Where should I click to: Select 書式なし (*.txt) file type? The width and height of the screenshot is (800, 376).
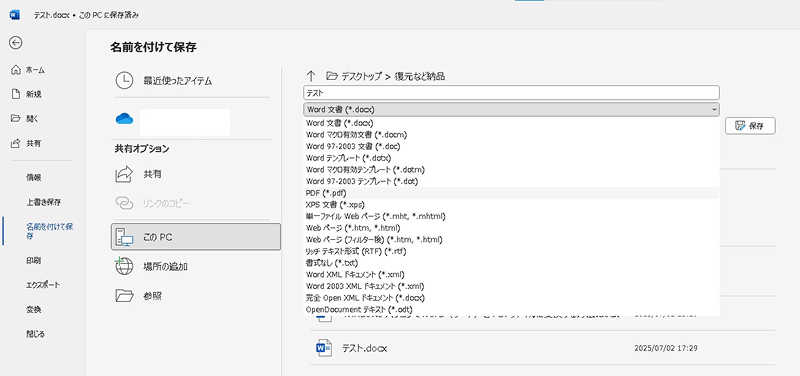[x=511, y=263]
